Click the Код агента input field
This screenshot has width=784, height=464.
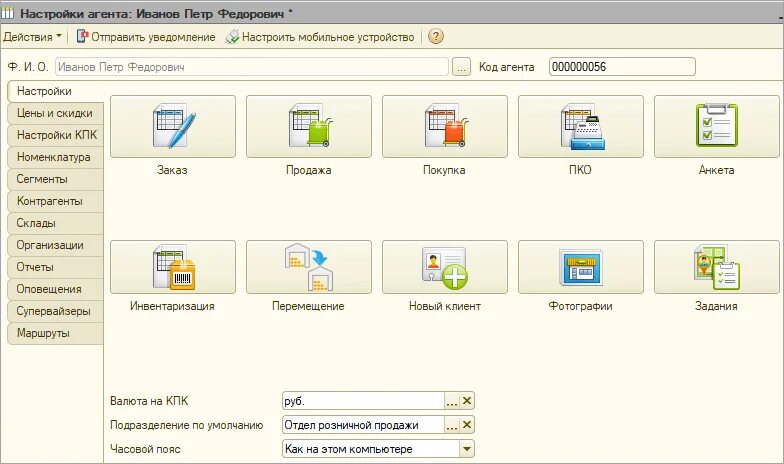pos(622,67)
